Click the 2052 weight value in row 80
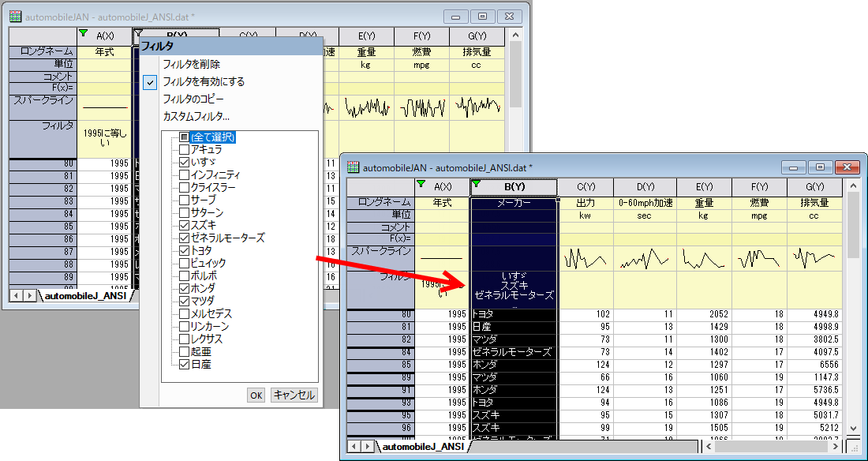The height and width of the screenshot is (461, 868). 704,314
